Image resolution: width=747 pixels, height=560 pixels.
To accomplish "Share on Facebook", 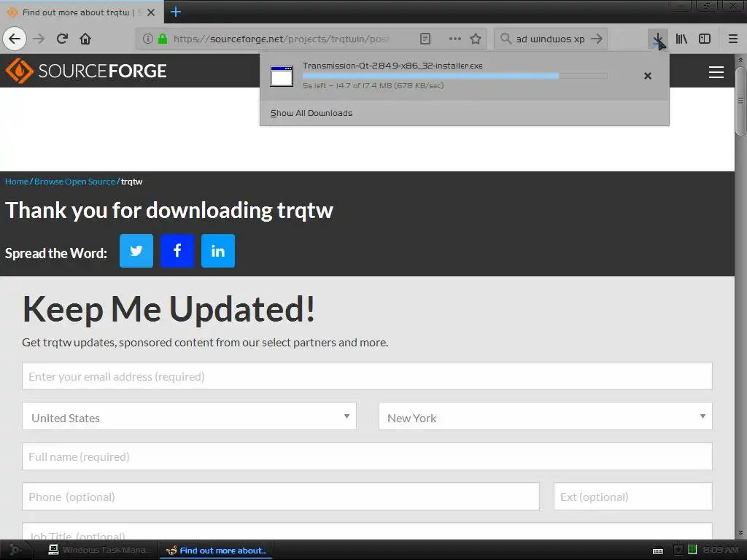I will (177, 251).
